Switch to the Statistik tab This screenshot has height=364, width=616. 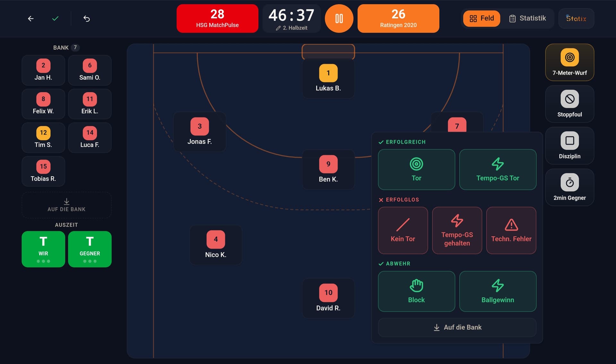[x=528, y=18]
